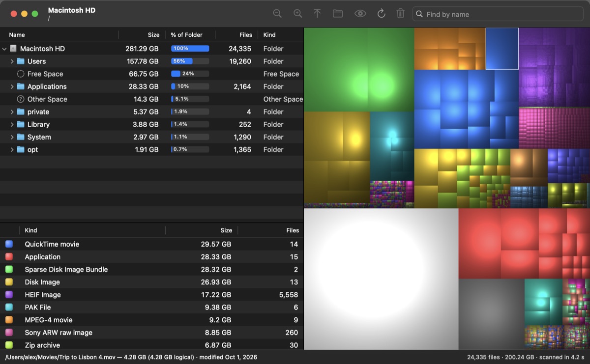The height and width of the screenshot is (364, 590).
Task: Click the Library folder icon
Action: 21,124
